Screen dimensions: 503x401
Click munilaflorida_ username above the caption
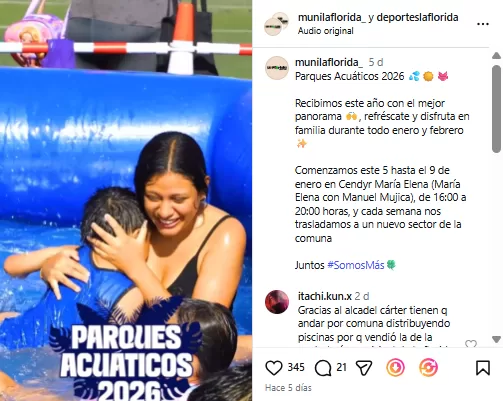click(329, 62)
